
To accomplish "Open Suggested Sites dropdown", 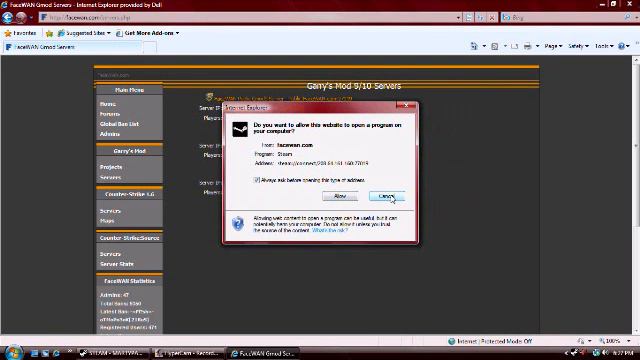I will [x=84, y=33].
